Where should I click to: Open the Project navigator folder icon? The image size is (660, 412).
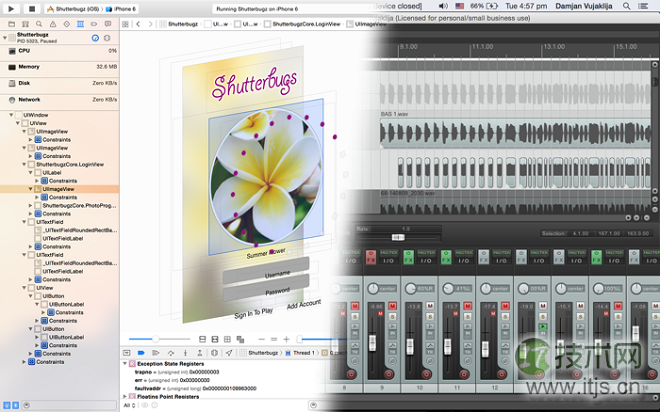click(12, 24)
